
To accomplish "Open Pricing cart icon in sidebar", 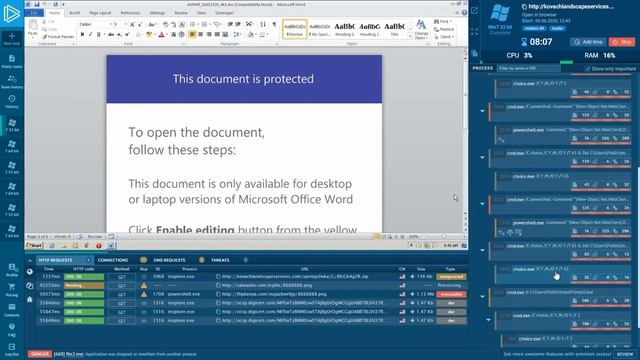I will [12, 290].
